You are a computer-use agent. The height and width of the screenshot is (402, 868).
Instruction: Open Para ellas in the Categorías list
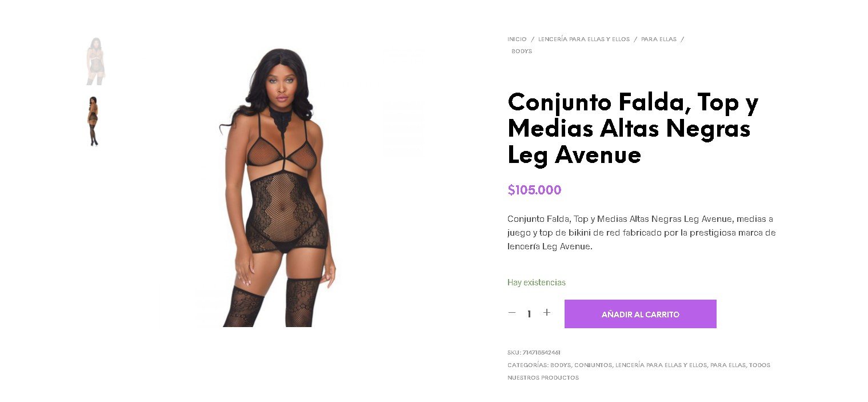pos(728,365)
